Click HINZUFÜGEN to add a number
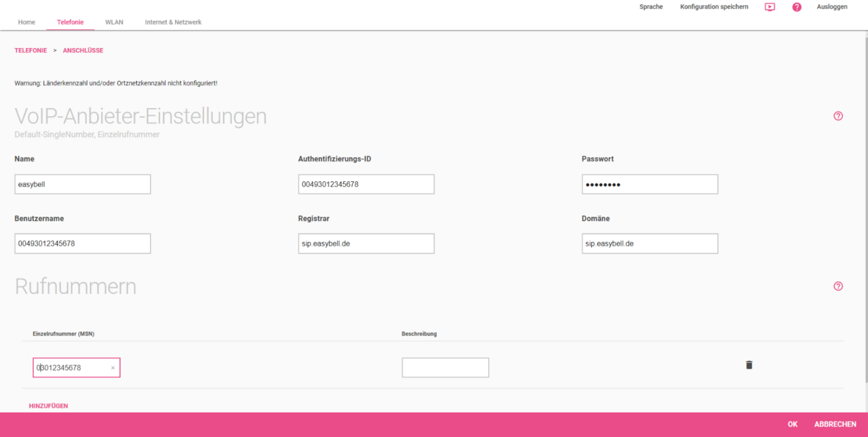The width and height of the screenshot is (868, 437). (x=48, y=405)
